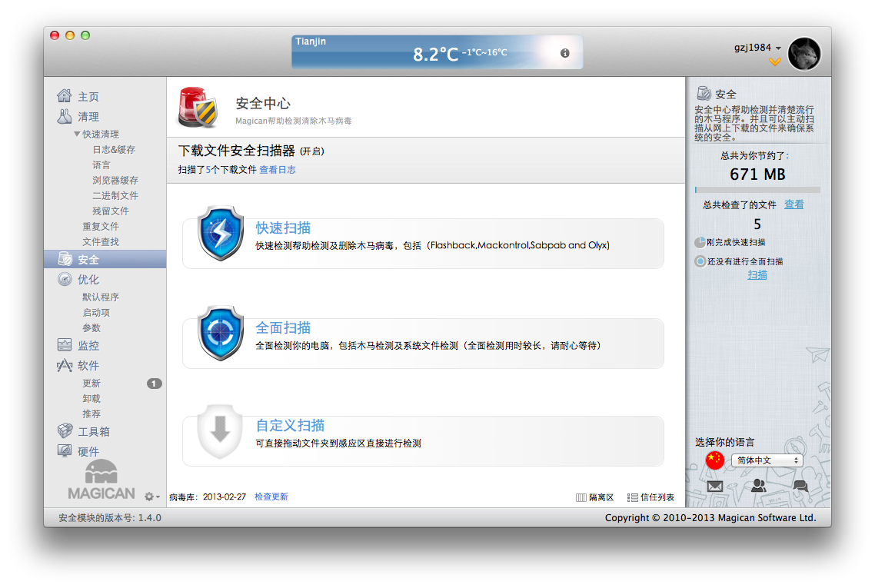The height and width of the screenshot is (588, 875).
Task: Click the update count badge next to 更新
Action: coord(155,384)
